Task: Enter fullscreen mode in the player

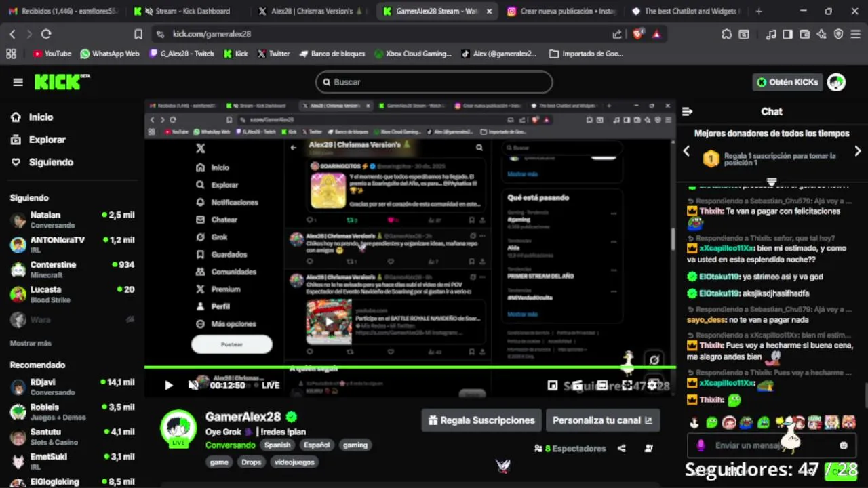Action: pos(627,385)
